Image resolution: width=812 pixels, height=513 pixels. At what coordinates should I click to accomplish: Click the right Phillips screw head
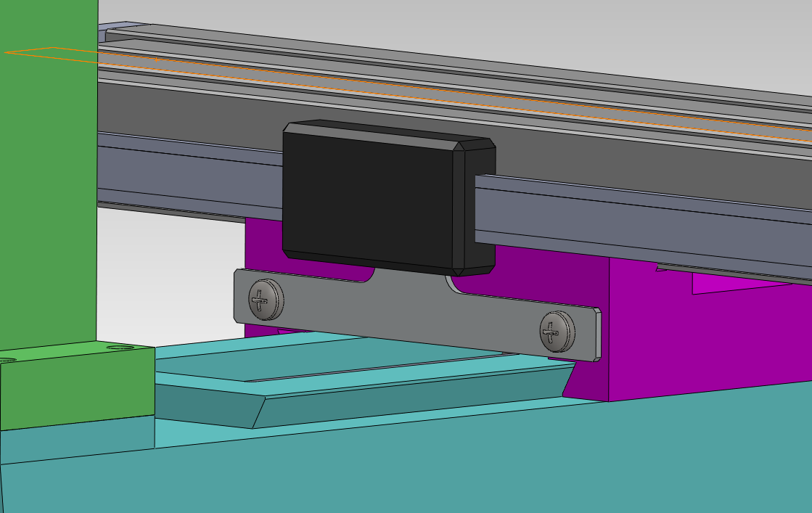pos(557,331)
